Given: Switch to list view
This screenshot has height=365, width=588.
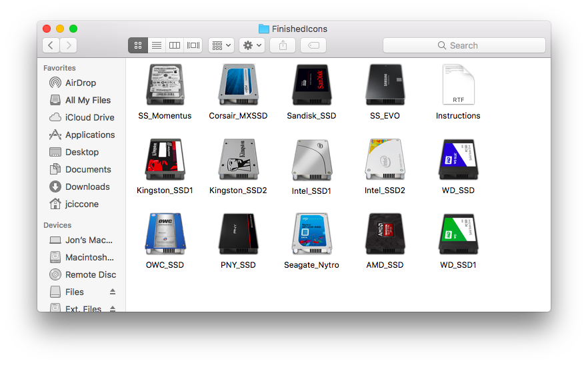Looking at the screenshot, I should click(157, 45).
